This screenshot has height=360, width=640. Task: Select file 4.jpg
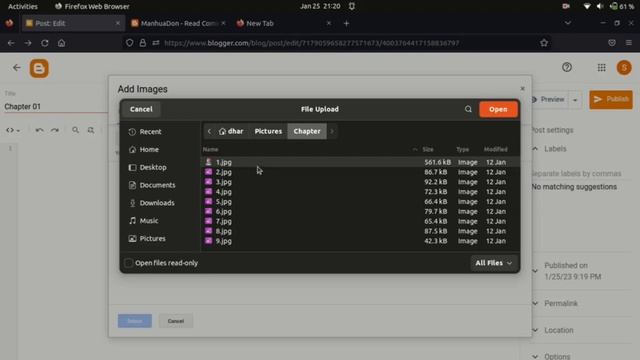coord(360,191)
